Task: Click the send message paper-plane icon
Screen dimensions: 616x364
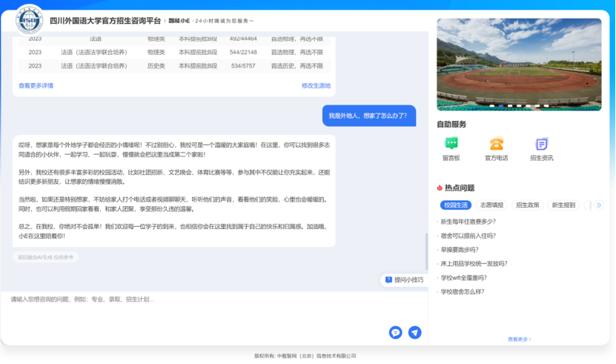Action: tap(415, 332)
